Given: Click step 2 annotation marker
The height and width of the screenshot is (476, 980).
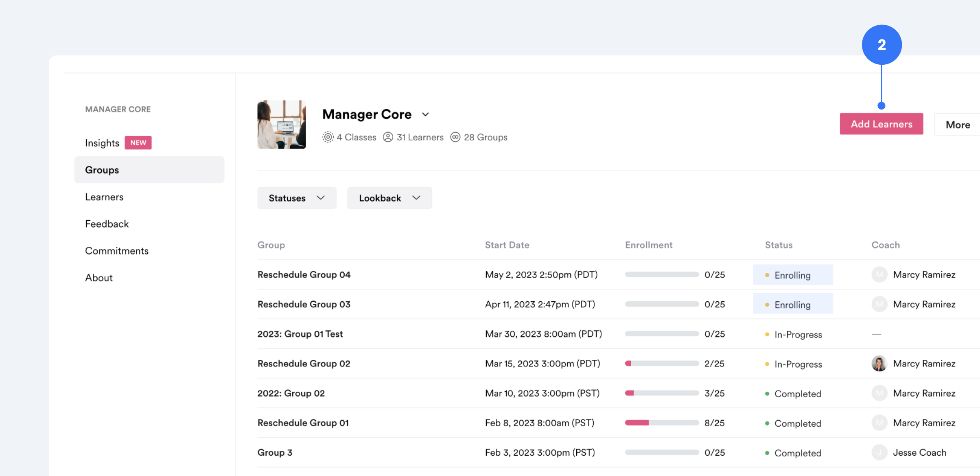Looking at the screenshot, I should (x=882, y=45).
